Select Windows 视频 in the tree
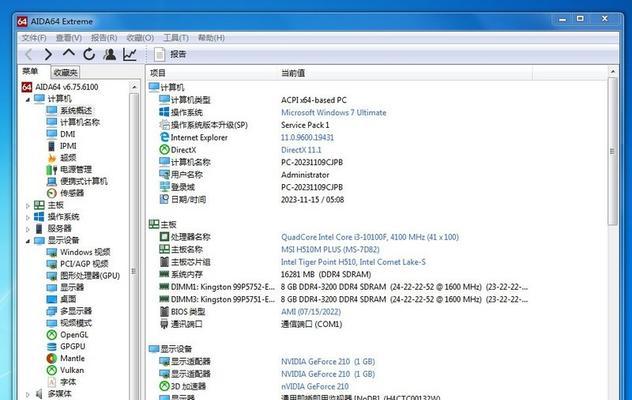Image resolution: width=632 pixels, height=400 pixels. pos(85,252)
